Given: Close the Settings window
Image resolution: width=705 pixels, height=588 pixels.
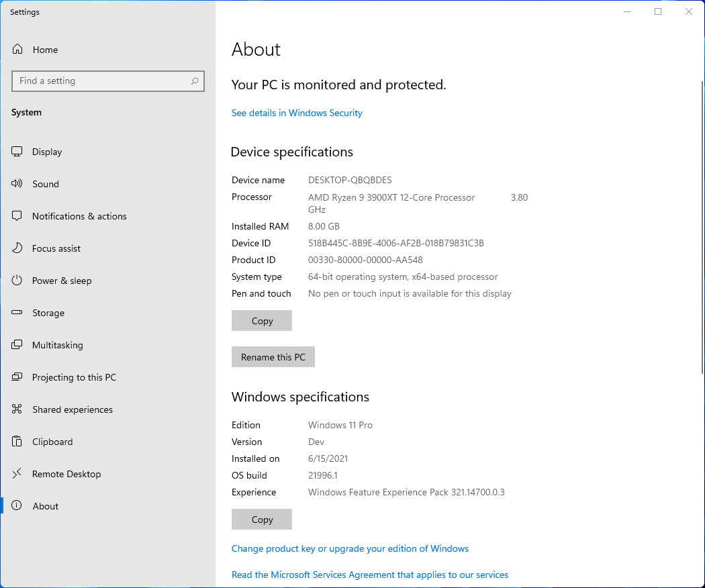Looking at the screenshot, I should coord(688,11).
